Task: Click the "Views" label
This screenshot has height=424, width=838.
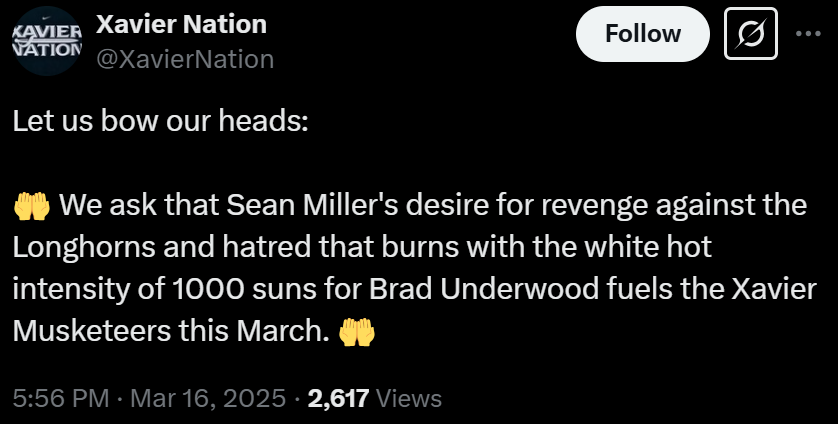Action: coord(410,398)
